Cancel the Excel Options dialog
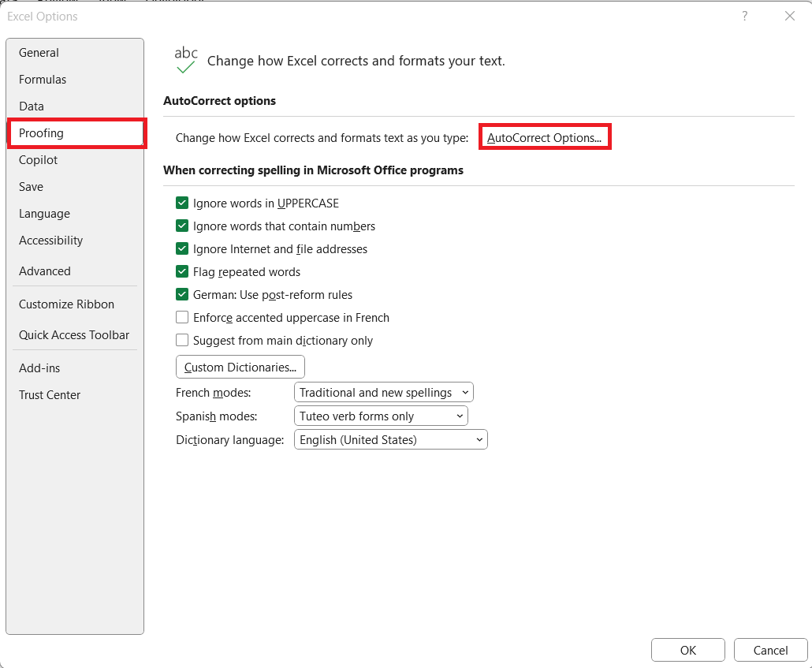The height and width of the screenshot is (668, 812). 770,650
